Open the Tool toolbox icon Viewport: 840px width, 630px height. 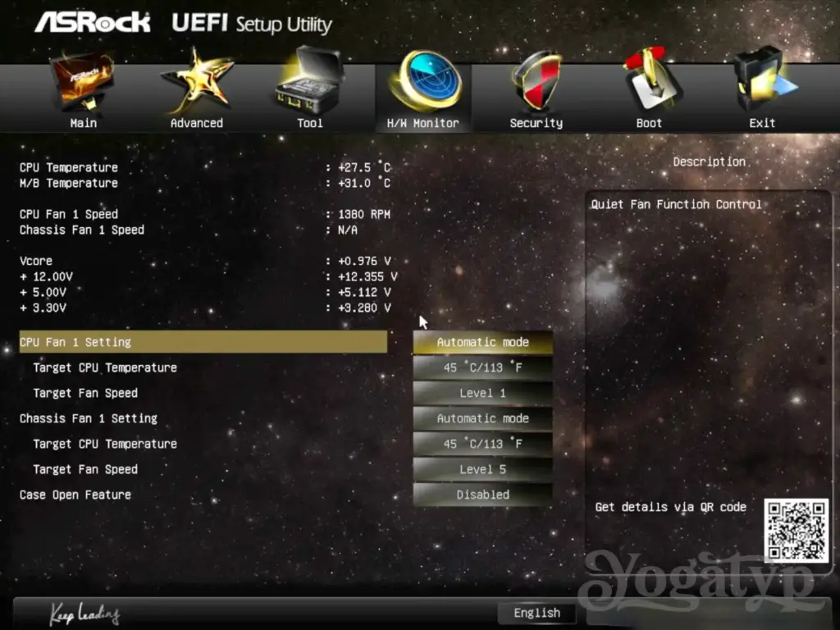tap(309, 80)
